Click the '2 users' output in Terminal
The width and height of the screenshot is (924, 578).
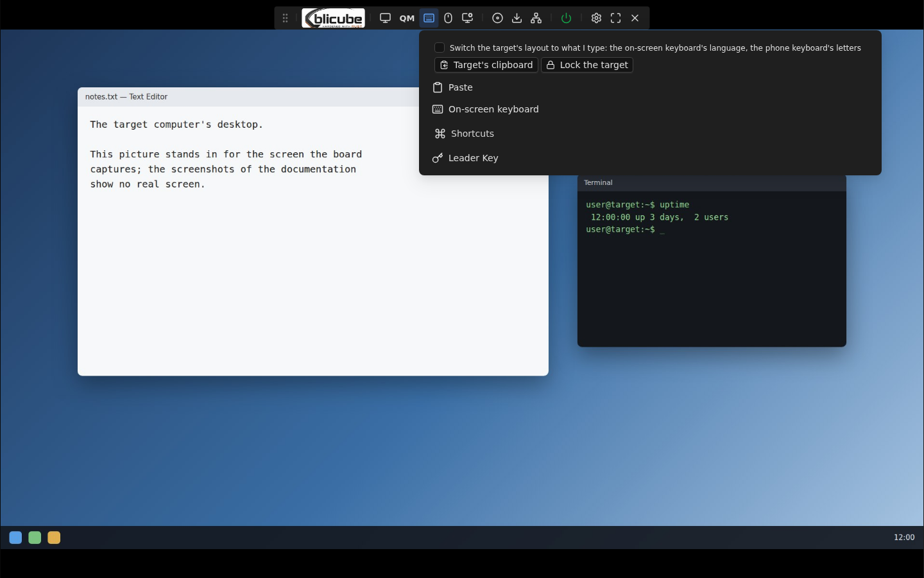click(x=711, y=217)
